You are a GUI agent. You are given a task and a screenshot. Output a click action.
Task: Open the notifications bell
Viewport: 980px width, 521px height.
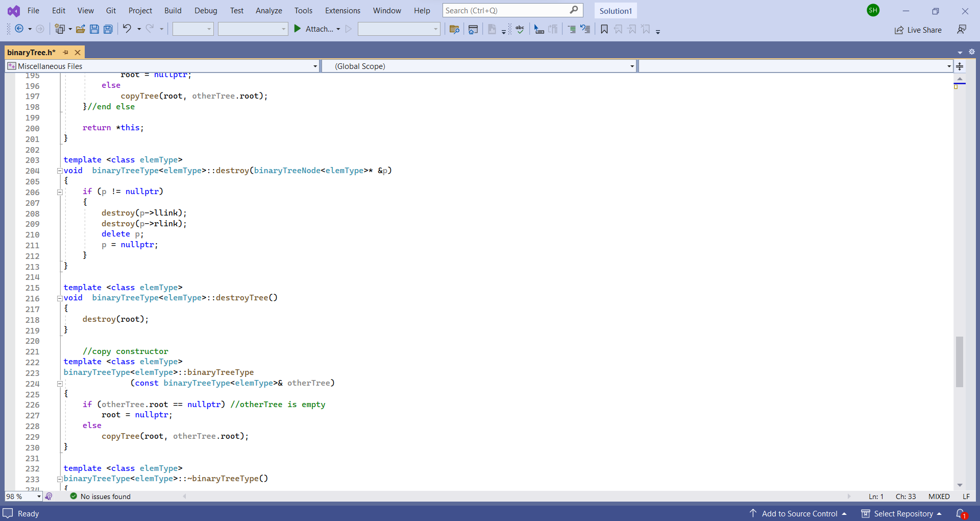(962, 513)
